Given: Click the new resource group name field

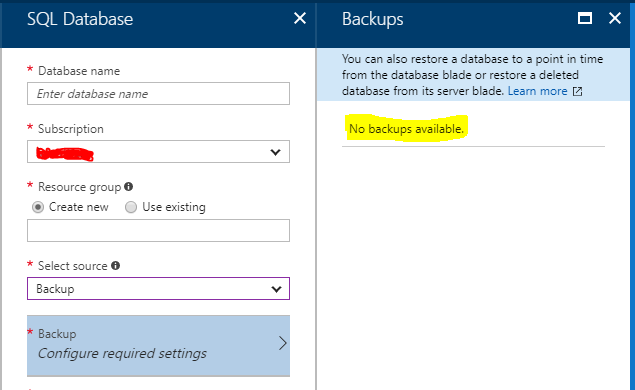Looking at the screenshot, I should pos(158,230).
